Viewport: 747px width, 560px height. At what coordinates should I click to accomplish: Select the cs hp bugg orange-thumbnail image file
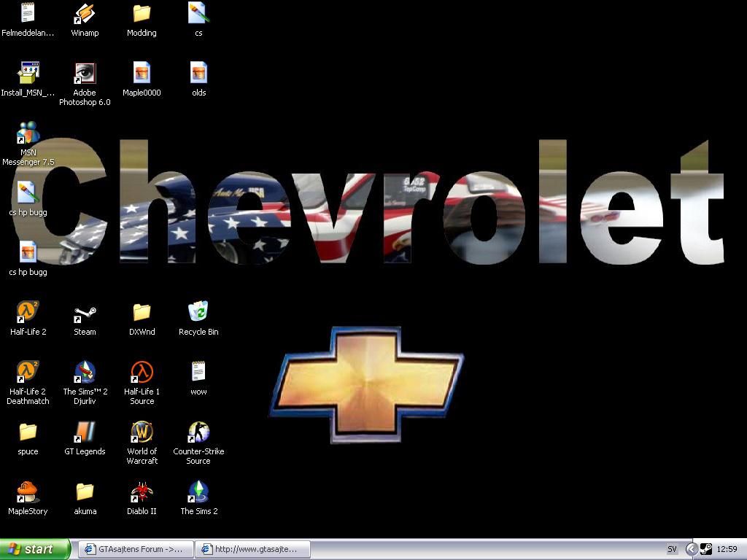coord(28,252)
